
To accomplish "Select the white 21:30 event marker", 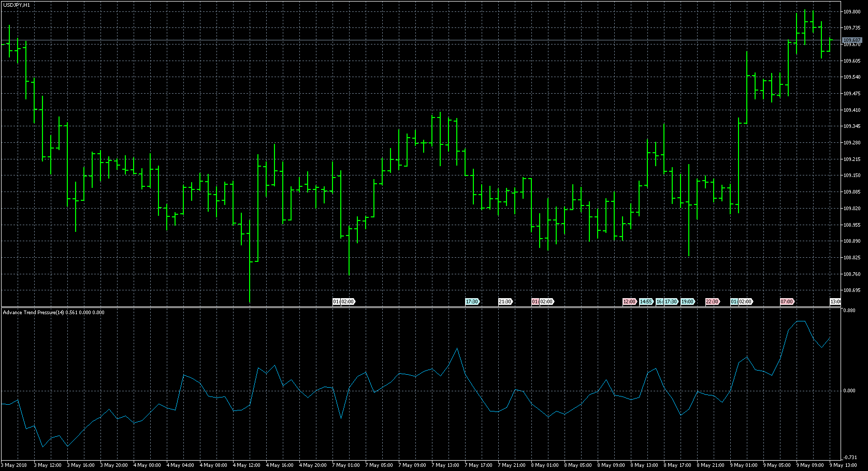I will click(x=505, y=302).
